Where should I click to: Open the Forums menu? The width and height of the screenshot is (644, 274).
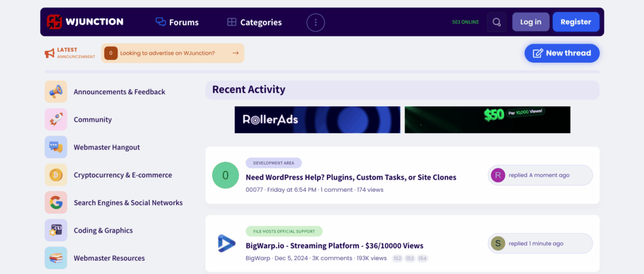coord(177,22)
